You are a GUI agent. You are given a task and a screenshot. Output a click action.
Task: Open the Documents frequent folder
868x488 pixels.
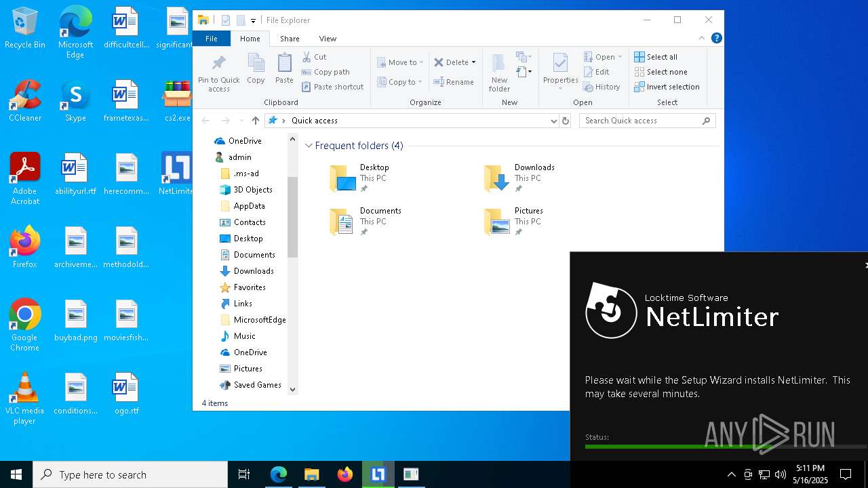coord(366,222)
